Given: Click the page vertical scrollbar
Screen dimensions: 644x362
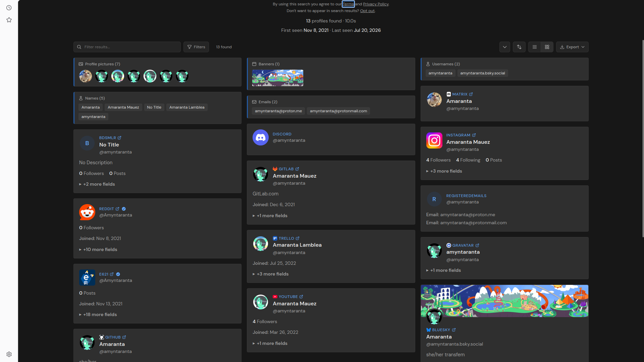Looking at the screenshot, I should (643, 138).
